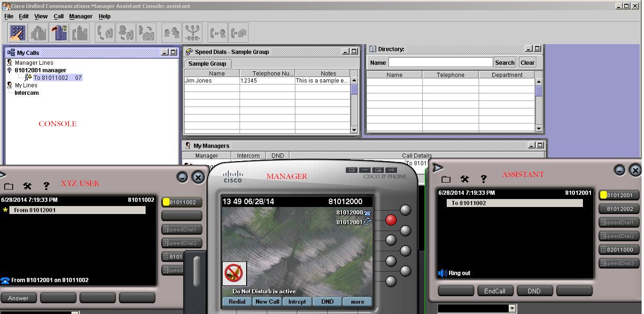Click the Hang Up phone toolbar icon

click(x=59, y=33)
